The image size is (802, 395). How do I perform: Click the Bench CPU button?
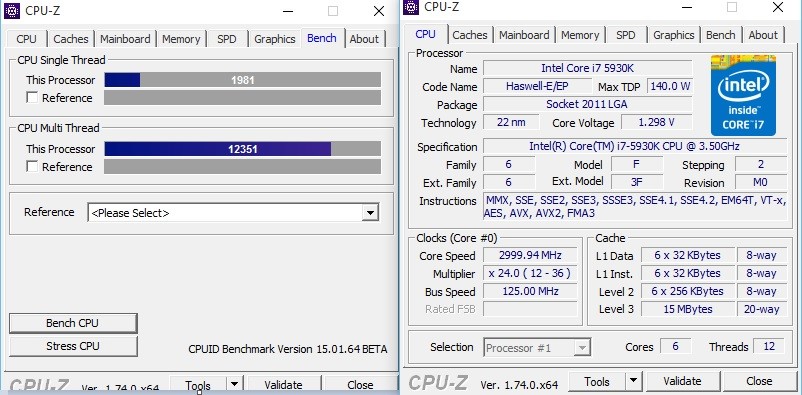[x=73, y=323]
